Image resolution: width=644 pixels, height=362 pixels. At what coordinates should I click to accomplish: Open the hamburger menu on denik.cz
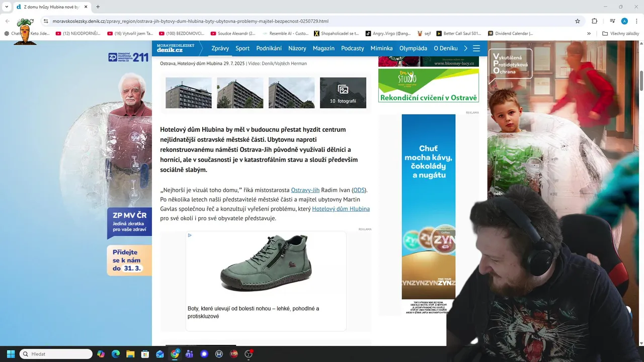(x=476, y=48)
